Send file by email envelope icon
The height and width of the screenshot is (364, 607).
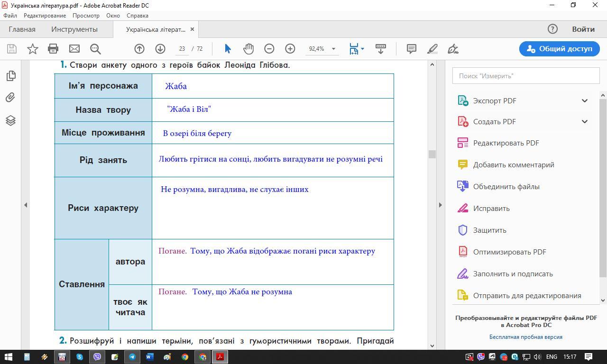click(74, 49)
